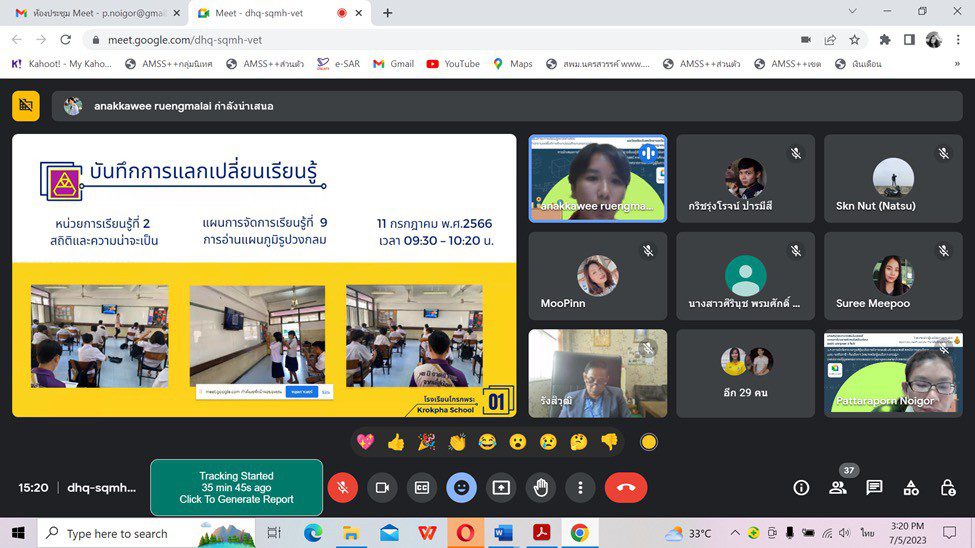Viewport: 975px width, 548px height.
Task: Open a new browser tab
Action: [387, 13]
